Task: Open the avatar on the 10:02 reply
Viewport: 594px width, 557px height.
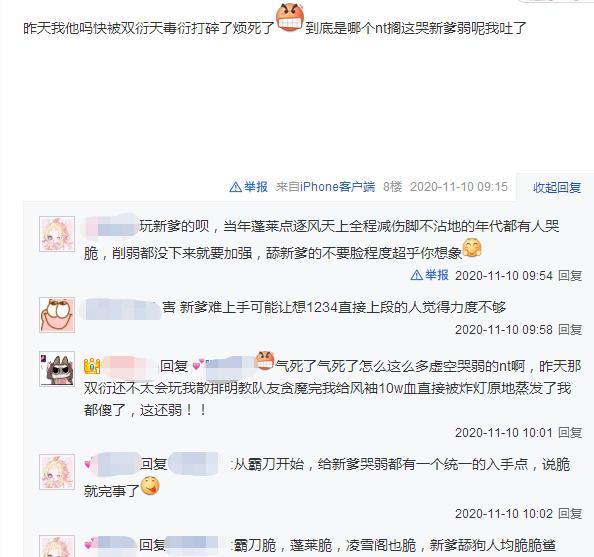Action: click(x=57, y=472)
